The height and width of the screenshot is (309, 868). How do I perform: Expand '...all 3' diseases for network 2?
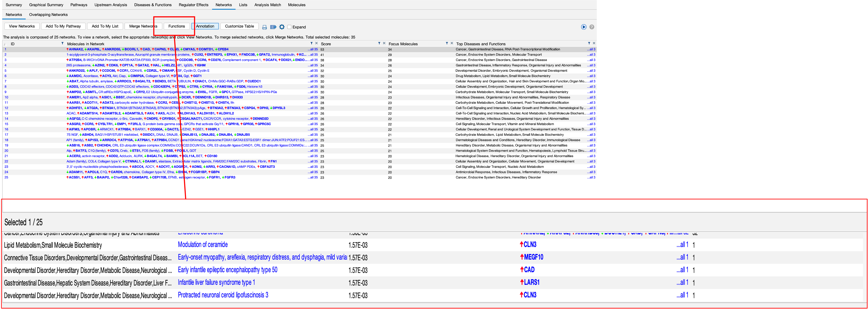pyautogui.click(x=591, y=55)
